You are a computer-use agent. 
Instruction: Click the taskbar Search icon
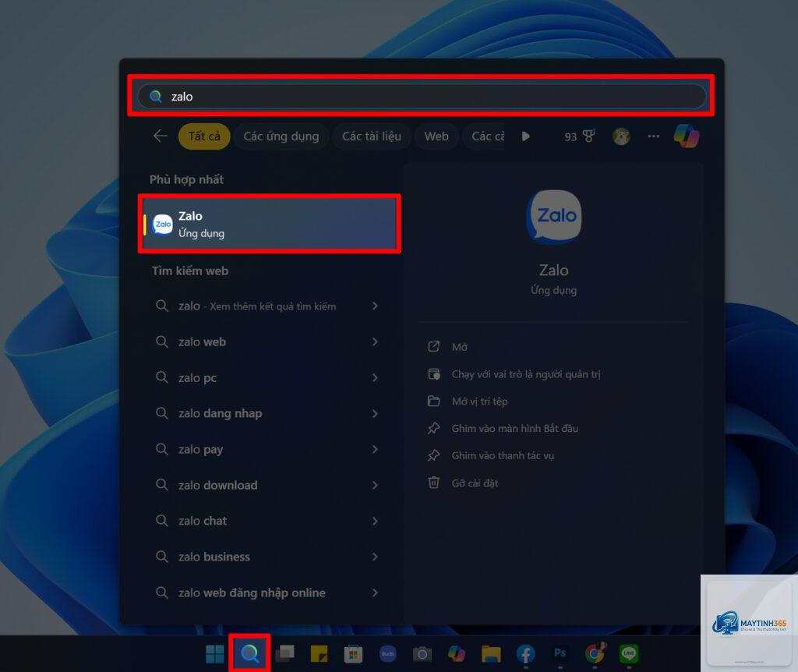[249, 653]
